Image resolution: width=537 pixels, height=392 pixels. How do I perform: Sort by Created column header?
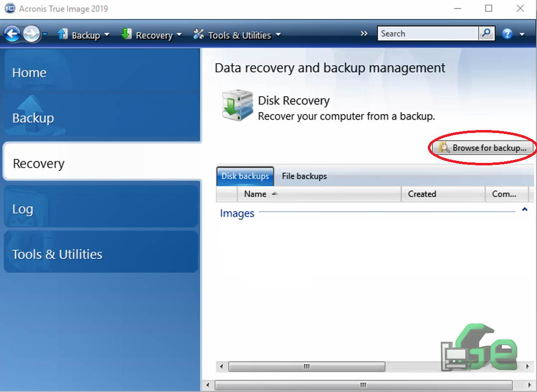(443, 194)
